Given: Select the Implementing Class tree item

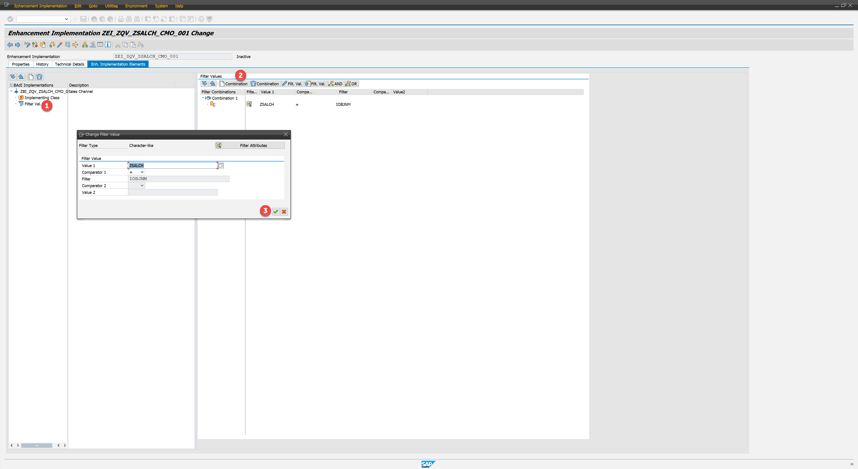Looking at the screenshot, I should coord(42,97).
